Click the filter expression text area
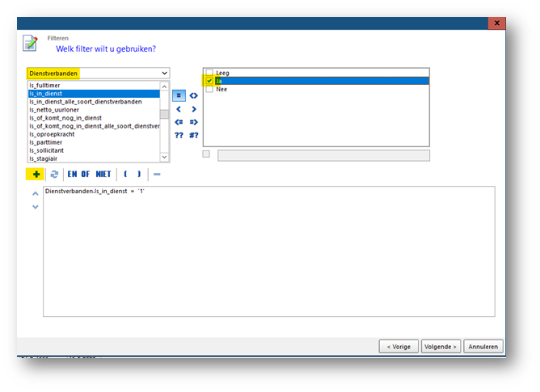 pyautogui.click(x=269, y=251)
